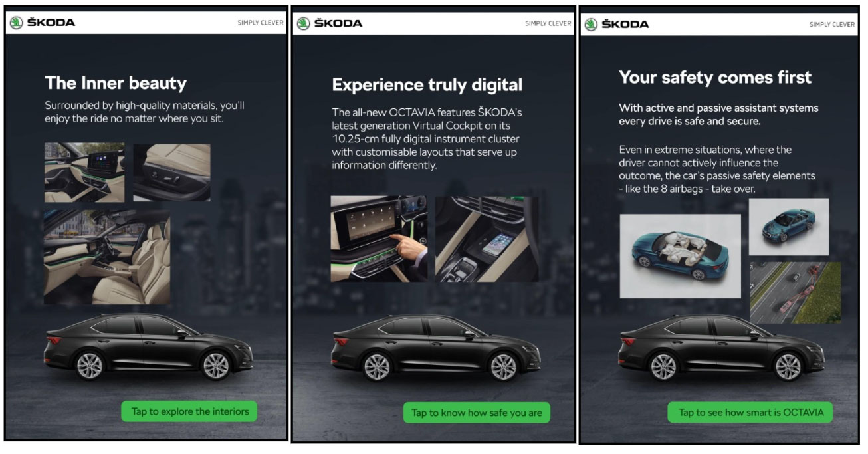Click the ŠKODA logo in the left ad
The height and width of the screenshot is (454, 868).
(x=43, y=23)
